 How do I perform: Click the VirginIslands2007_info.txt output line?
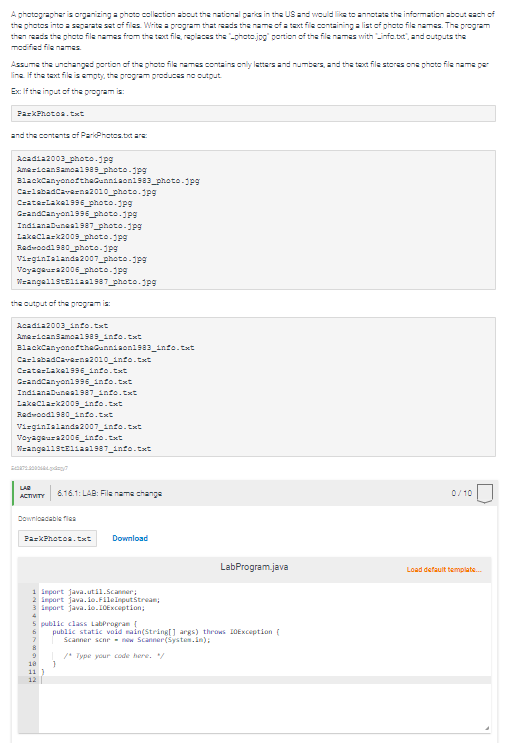coord(79,427)
